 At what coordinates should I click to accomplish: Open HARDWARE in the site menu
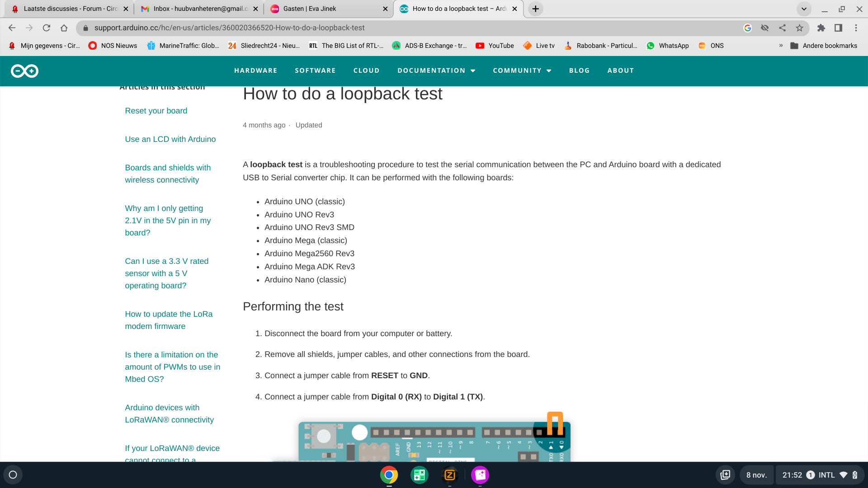pyautogui.click(x=255, y=70)
